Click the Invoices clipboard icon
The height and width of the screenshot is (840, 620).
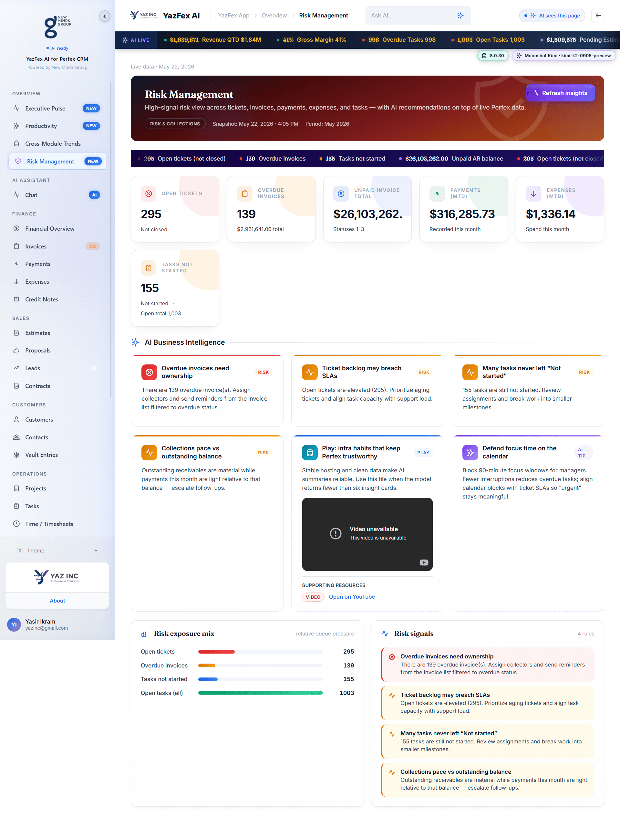[x=16, y=246]
